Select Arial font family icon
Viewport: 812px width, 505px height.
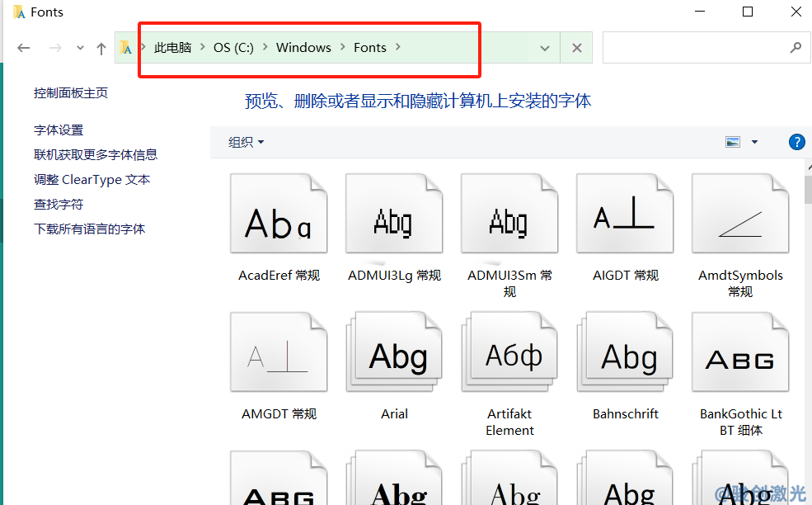pyautogui.click(x=394, y=352)
